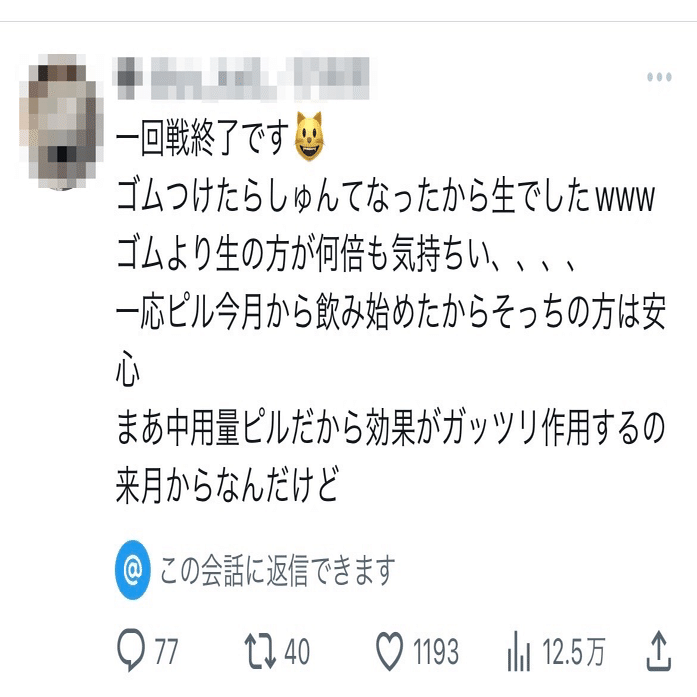
Task: Click the reply speech bubble icon
Action: (x=131, y=649)
